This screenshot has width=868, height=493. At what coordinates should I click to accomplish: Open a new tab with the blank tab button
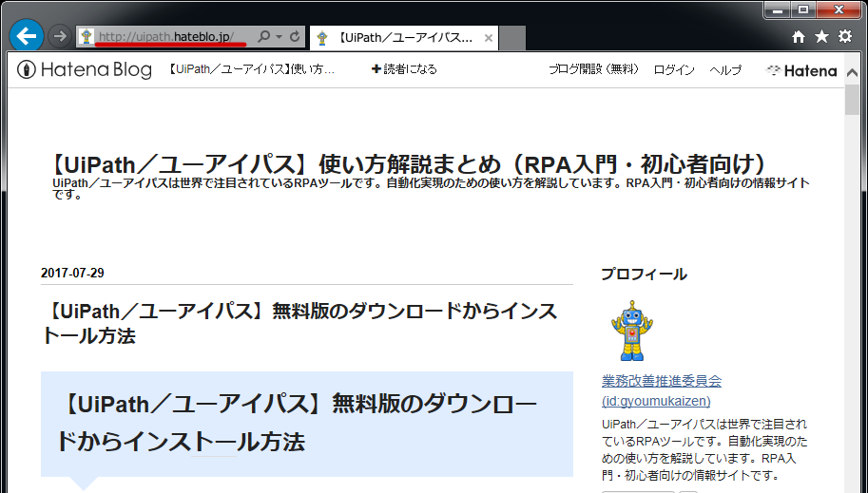tap(512, 38)
